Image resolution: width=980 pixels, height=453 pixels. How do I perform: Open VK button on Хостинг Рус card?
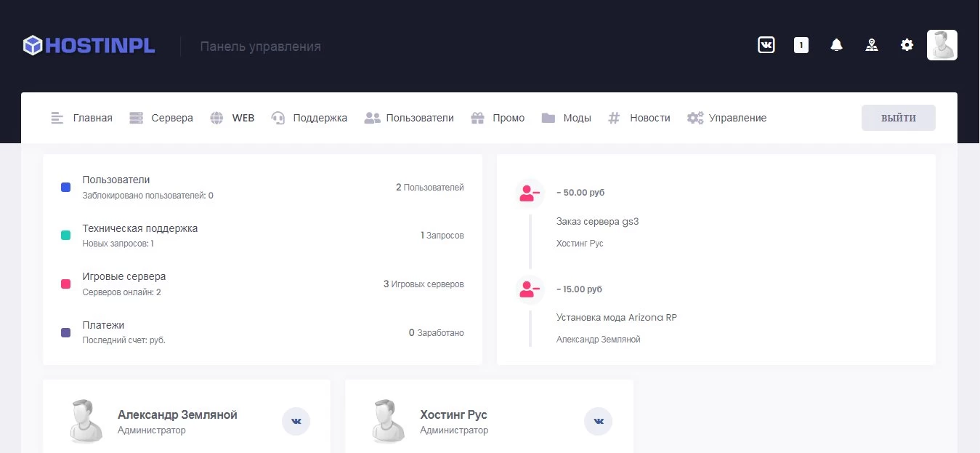point(599,421)
